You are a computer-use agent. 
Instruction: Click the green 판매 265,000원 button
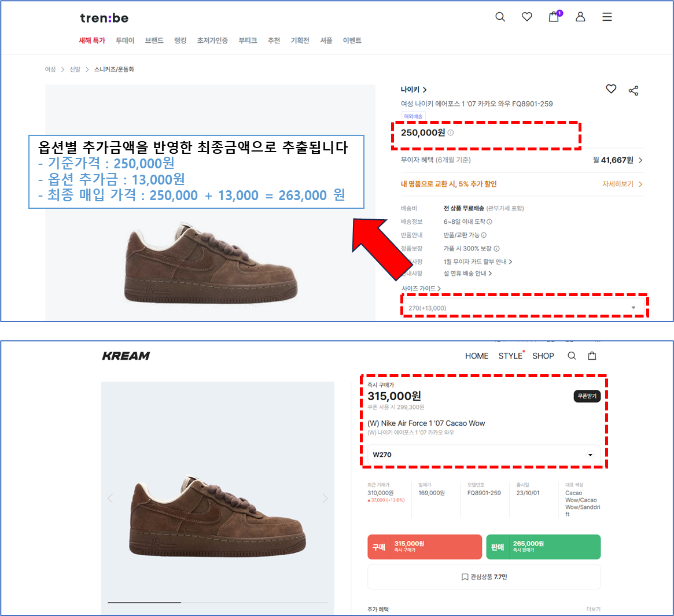coord(543,547)
